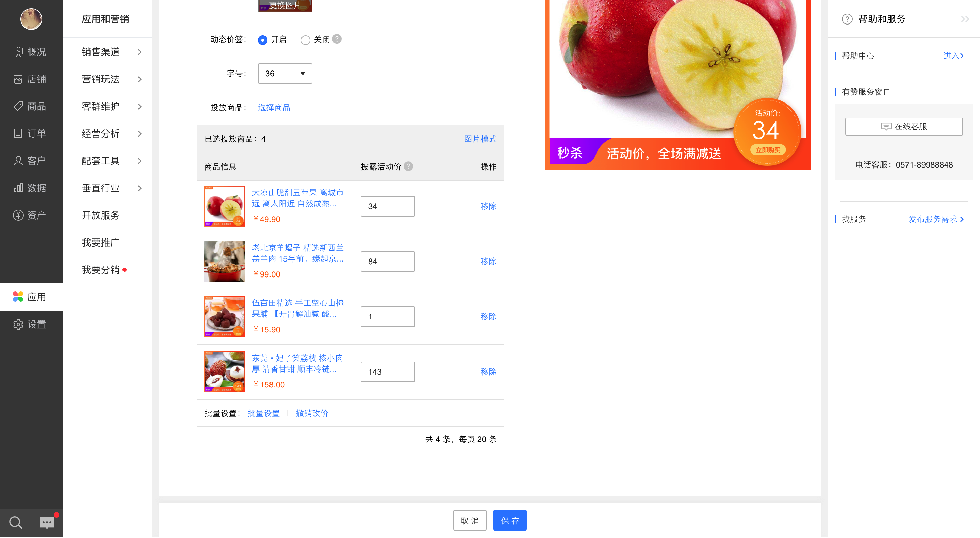Click the settings gear icon in sidebar
The width and height of the screenshot is (980, 538).
(x=18, y=325)
